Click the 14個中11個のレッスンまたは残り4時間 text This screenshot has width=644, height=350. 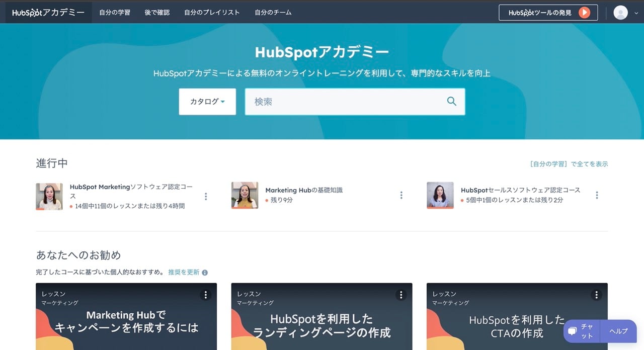(x=130, y=206)
